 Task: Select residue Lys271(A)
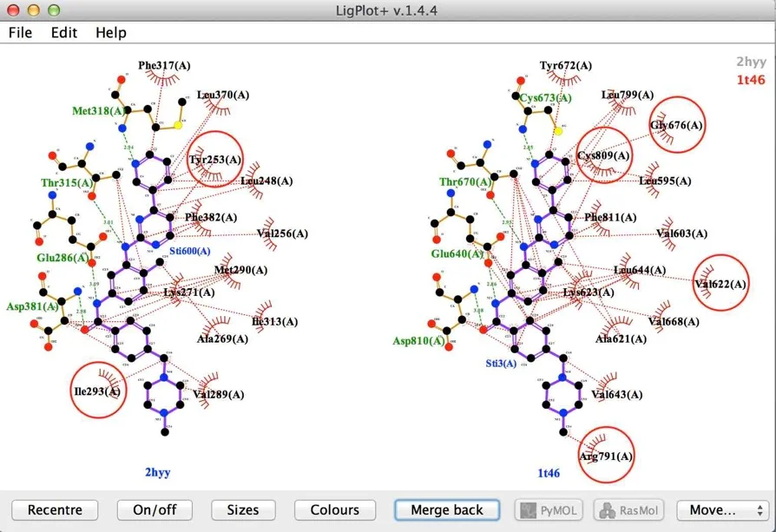pyautogui.click(x=189, y=292)
